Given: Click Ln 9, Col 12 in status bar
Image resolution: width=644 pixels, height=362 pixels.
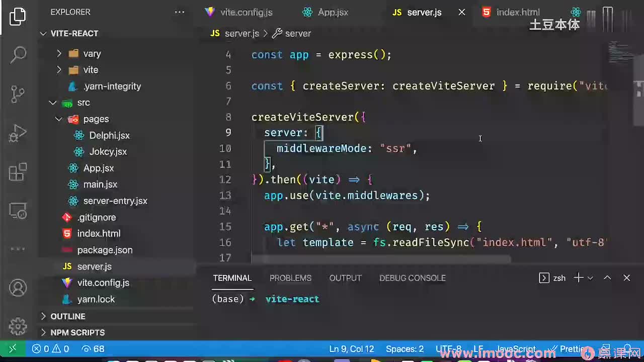Looking at the screenshot, I should [351, 349].
